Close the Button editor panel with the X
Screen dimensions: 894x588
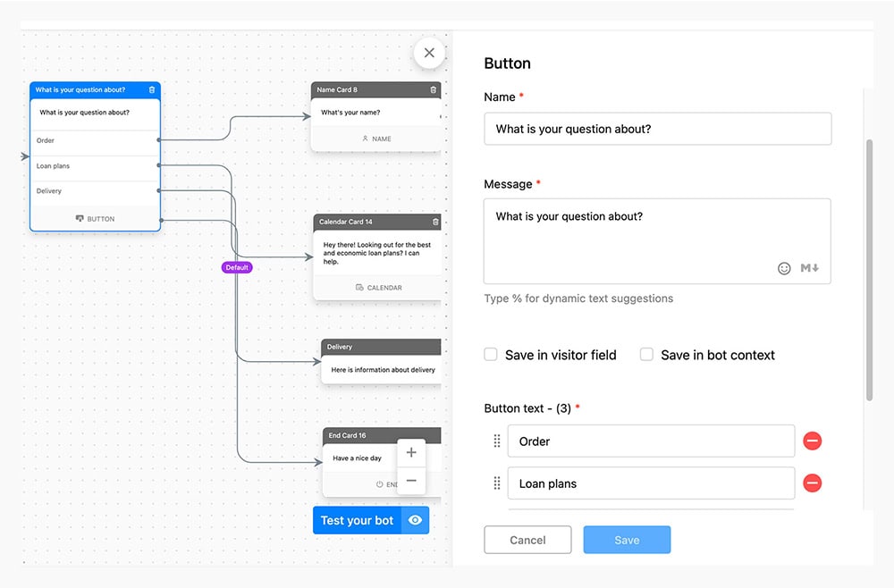(x=429, y=53)
